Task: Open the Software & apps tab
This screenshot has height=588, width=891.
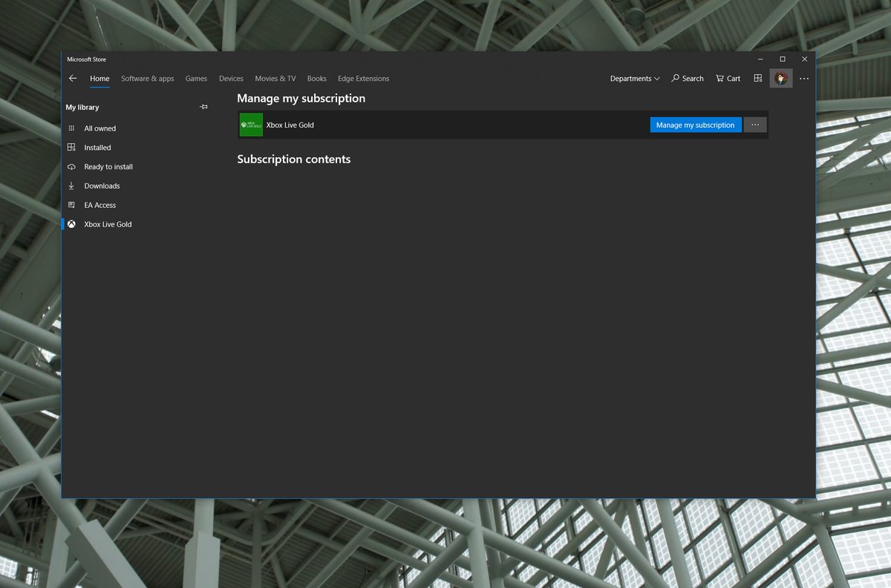Action: 148,79
